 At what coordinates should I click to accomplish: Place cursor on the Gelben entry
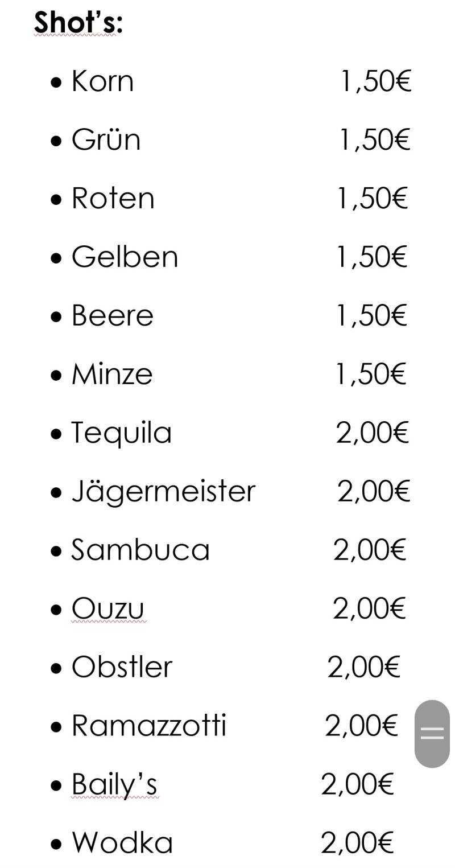click(125, 257)
